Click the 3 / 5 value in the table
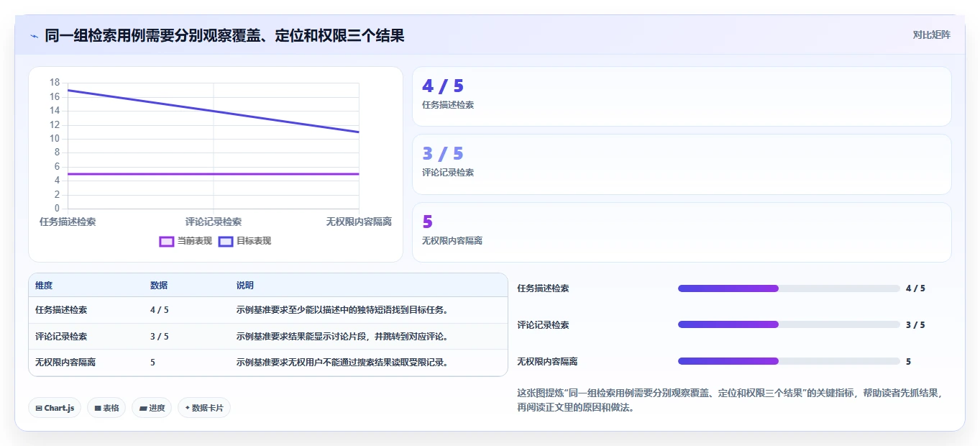980x446 pixels. pyautogui.click(x=160, y=336)
